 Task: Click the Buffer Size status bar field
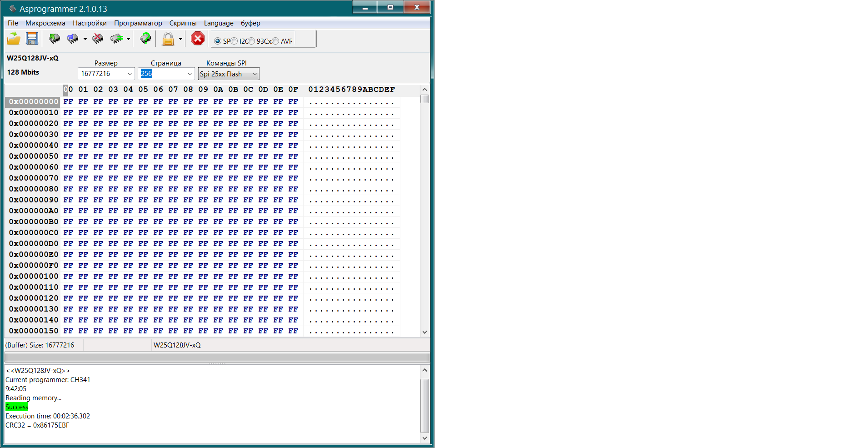click(x=44, y=345)
